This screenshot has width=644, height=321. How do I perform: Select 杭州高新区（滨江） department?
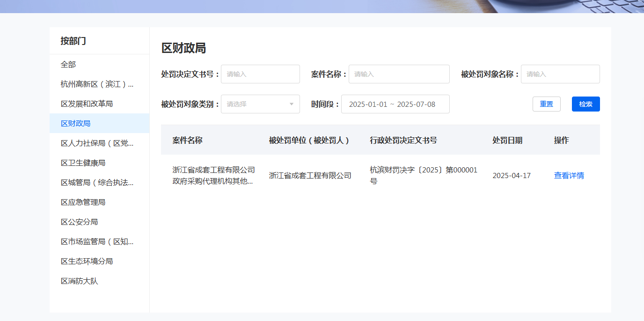[97, 84]
